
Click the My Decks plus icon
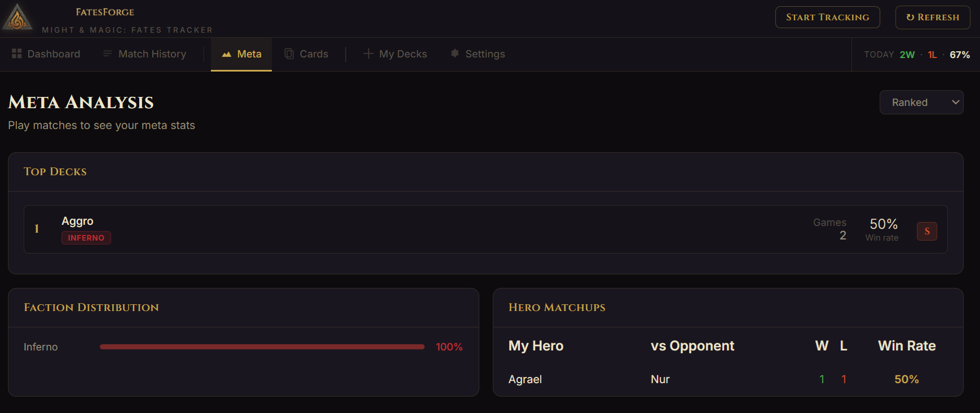368,54
